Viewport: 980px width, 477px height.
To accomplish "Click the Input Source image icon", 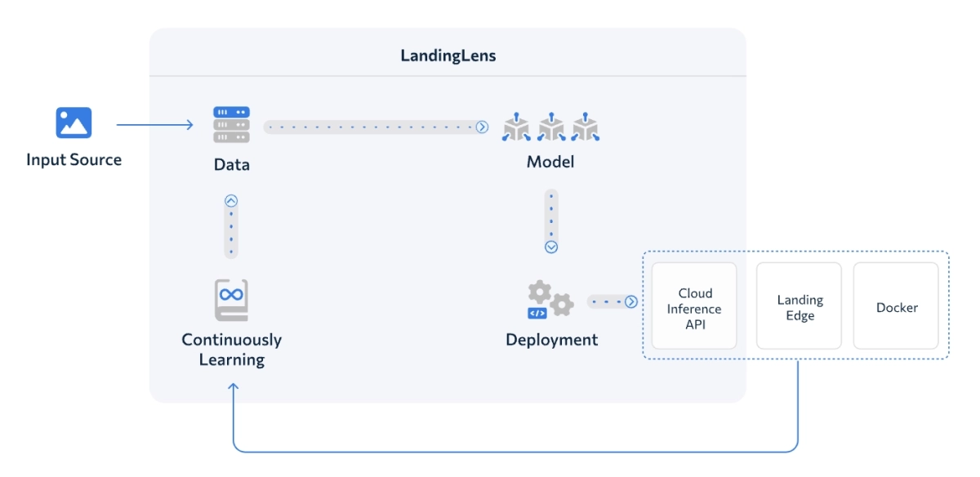I will 73,121.
